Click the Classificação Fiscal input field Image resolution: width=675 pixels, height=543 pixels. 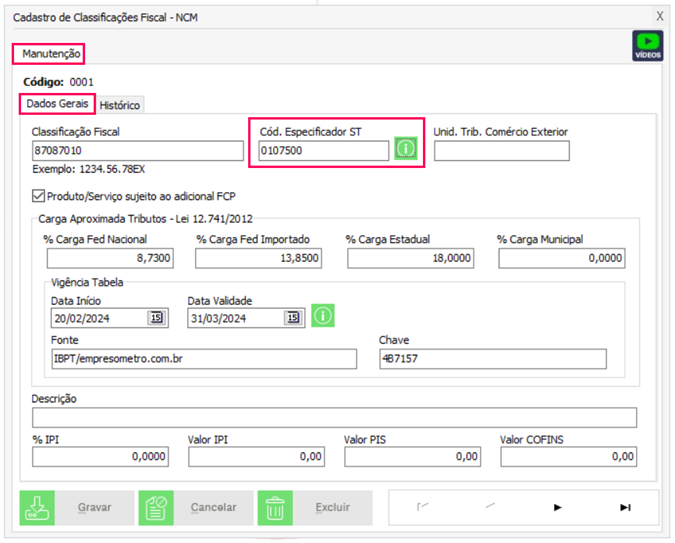point(137,151)
